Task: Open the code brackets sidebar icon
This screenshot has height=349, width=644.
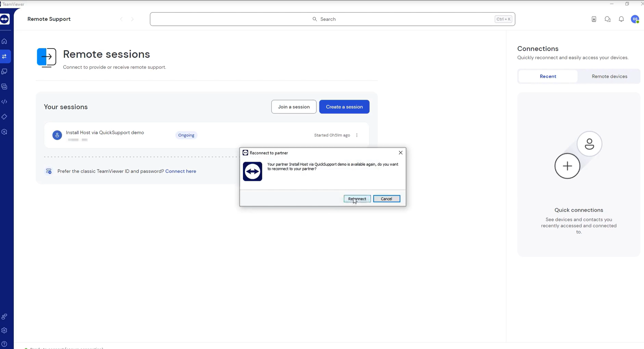Action: (4, 102)
